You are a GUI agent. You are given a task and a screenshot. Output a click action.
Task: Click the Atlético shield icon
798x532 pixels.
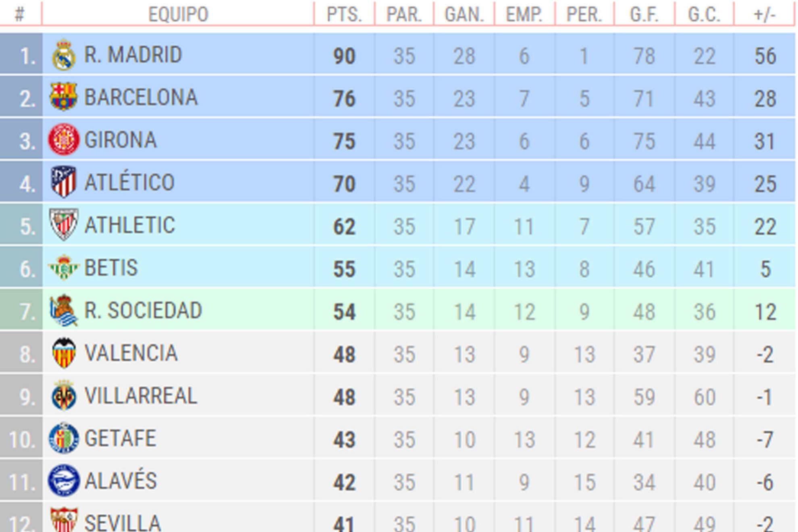[64, 182]
